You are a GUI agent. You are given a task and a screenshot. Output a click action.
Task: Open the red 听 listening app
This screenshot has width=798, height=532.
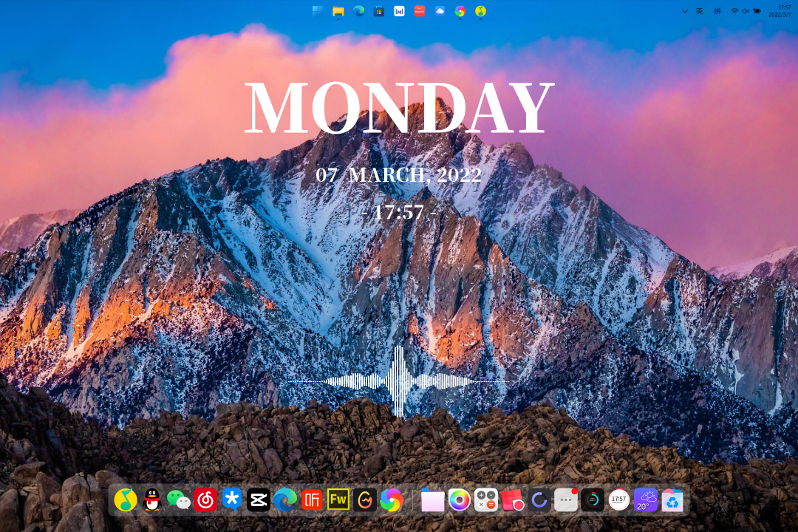[x=312, y=500]
